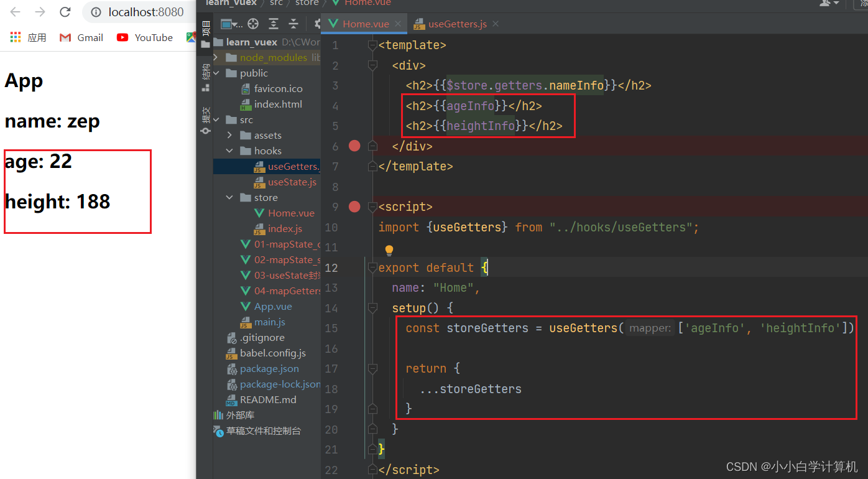Viewport: 868px width, 479px height.
Task: Reload the localhost page
Action: [x=65, y=12]
